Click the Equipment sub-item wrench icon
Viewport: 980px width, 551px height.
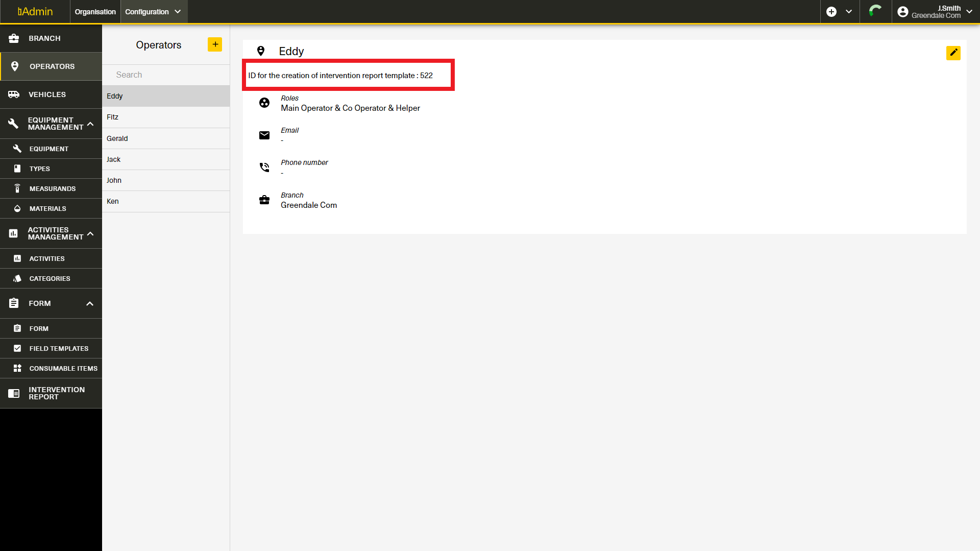pos(17,149)
